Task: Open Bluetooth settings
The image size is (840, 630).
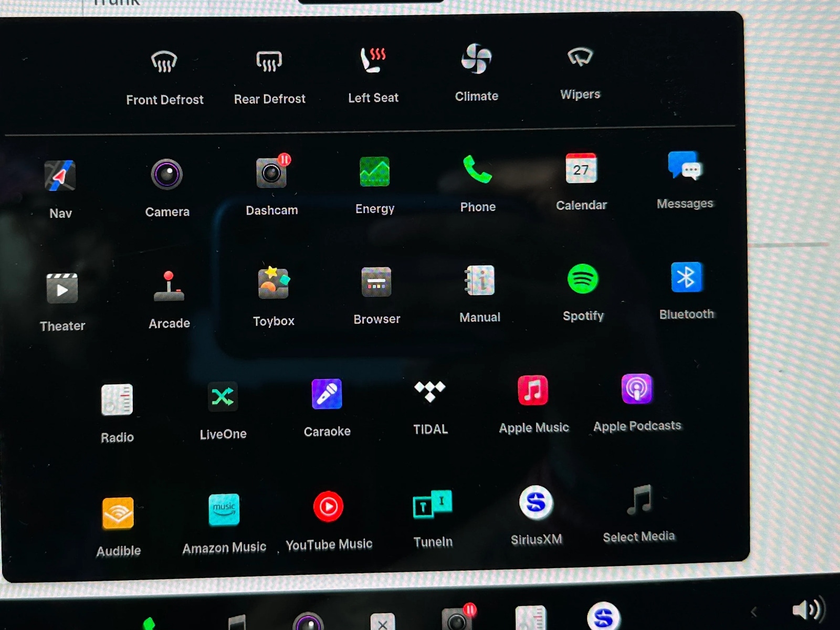Action: click(x=686, y=277)
